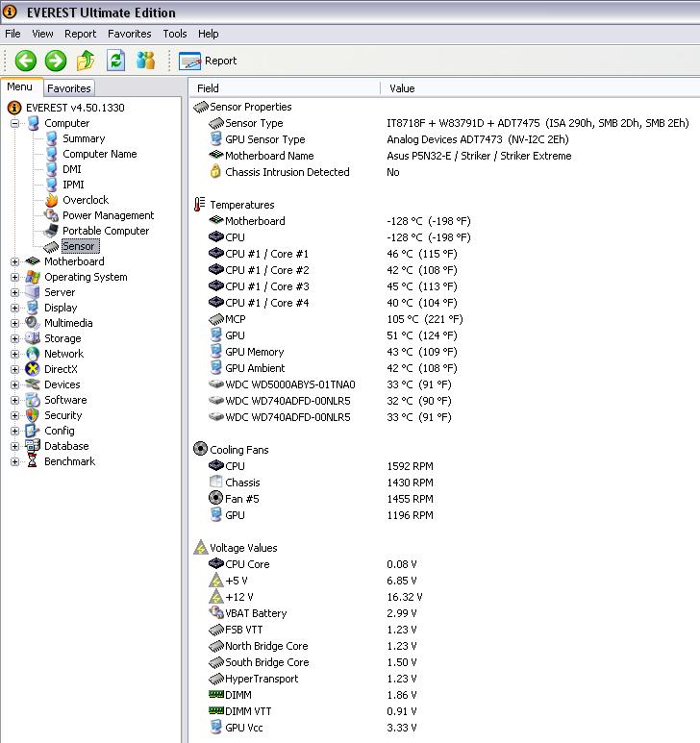The image size is (700, 743).
Task: Click the Benchmark hourglass icon
Action: click(x=33, y=461)
